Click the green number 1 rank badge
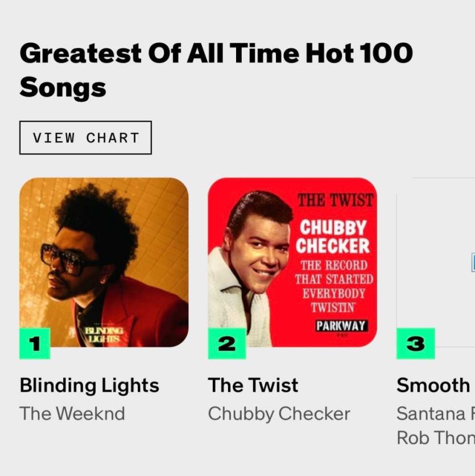 (35, 343)
